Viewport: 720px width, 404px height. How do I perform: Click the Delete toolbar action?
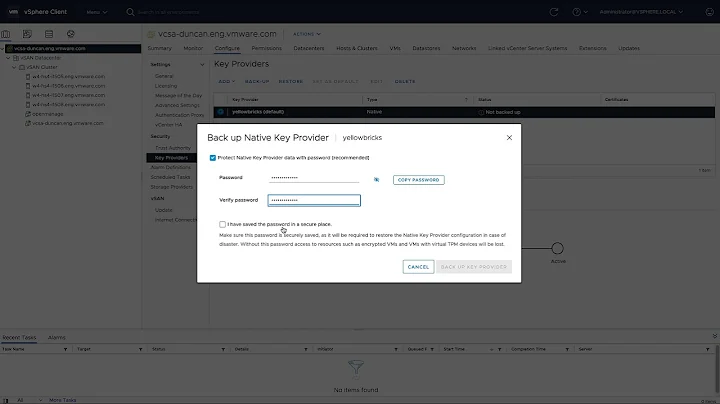(x=405, y=81)
